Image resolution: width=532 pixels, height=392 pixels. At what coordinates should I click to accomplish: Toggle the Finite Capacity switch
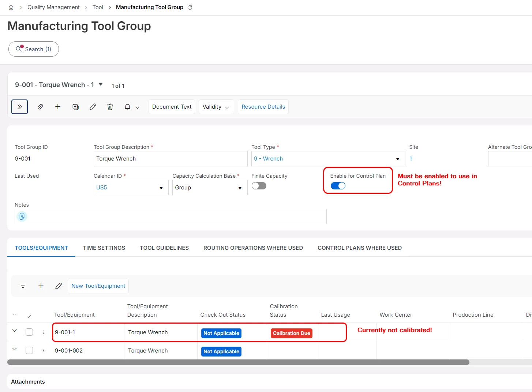tap(259, 186)
